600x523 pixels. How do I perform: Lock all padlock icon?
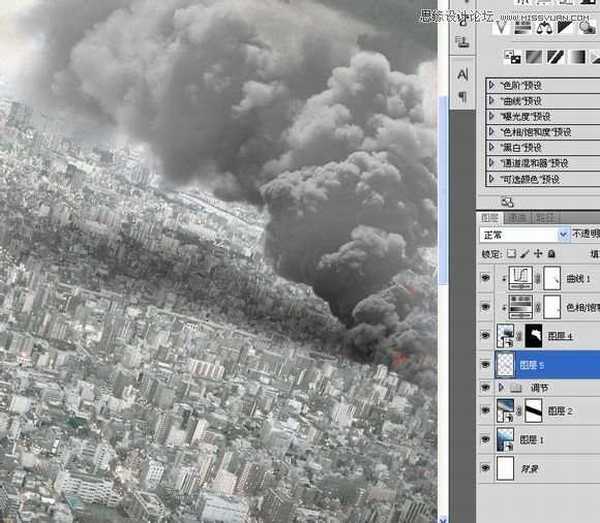[551, 254]
